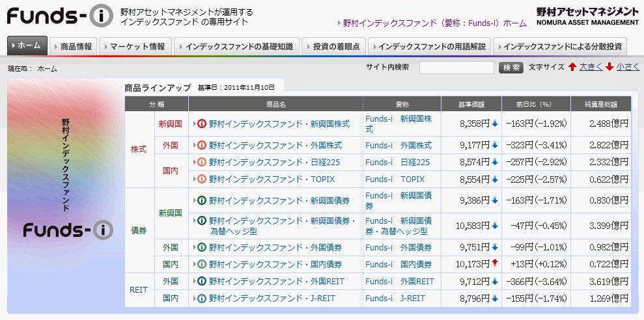Open 野村インデックスファンド・日経225 link
The width and height of the screenshot is (644, 320).
point(274,163)
